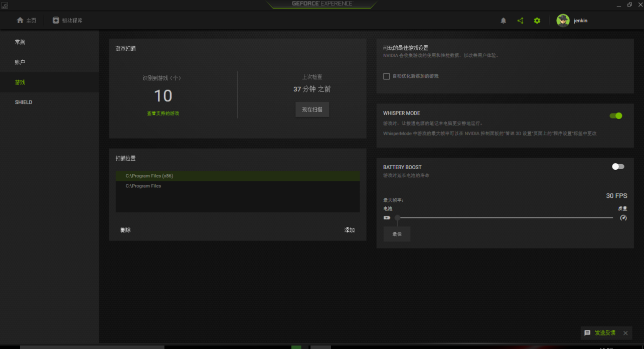The width and height of the screenshot is (644, 349).
Task: Select SHIELD in the settings sidebar
Action: coord(49,102)
